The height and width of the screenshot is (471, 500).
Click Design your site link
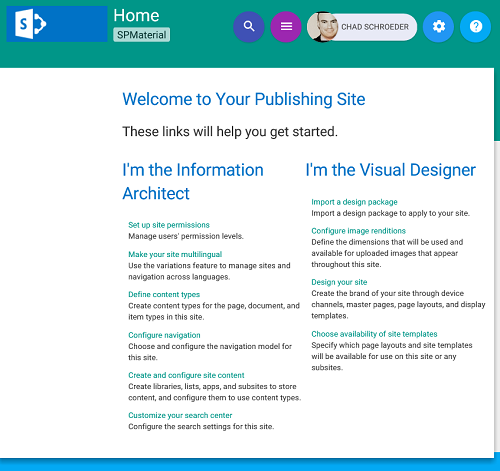[x=339, y=282]
